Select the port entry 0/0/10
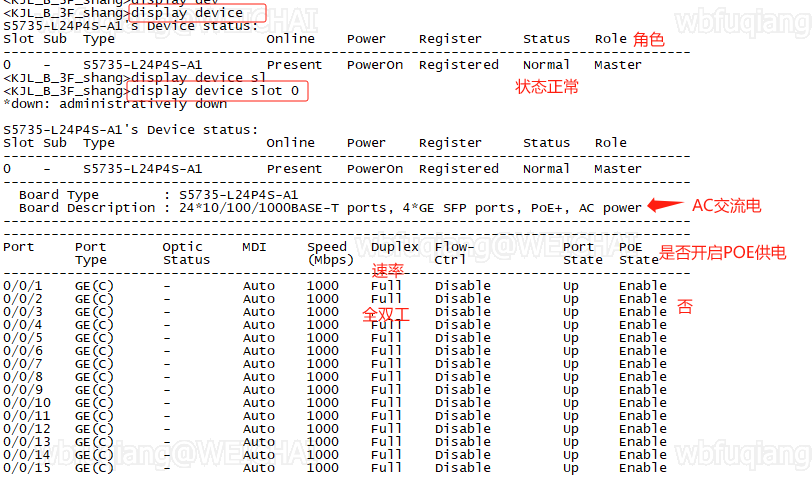812x487 pixels. point(26,403)
